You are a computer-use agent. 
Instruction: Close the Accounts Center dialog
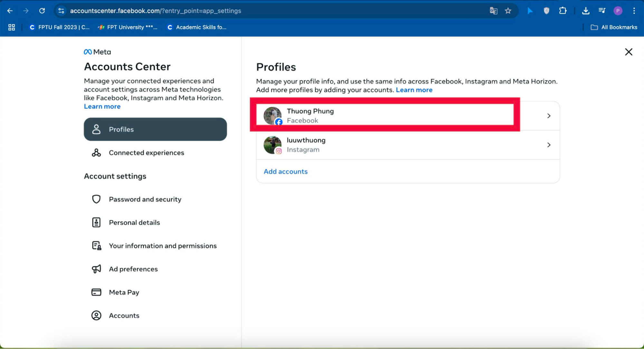[x=629, y=52]
